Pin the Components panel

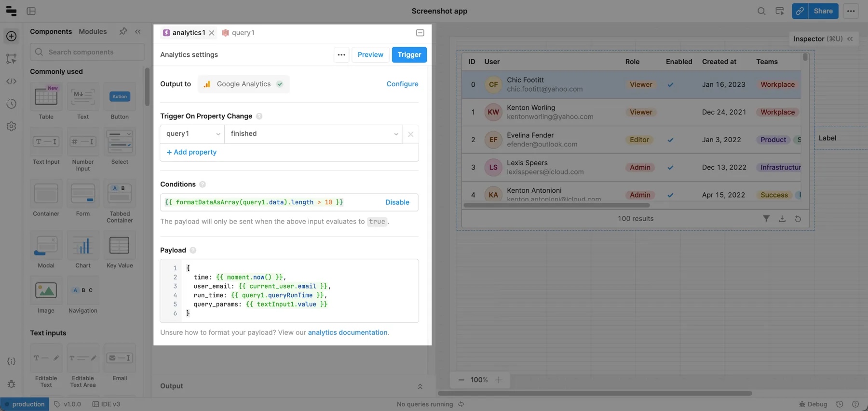tap(123, 31)
